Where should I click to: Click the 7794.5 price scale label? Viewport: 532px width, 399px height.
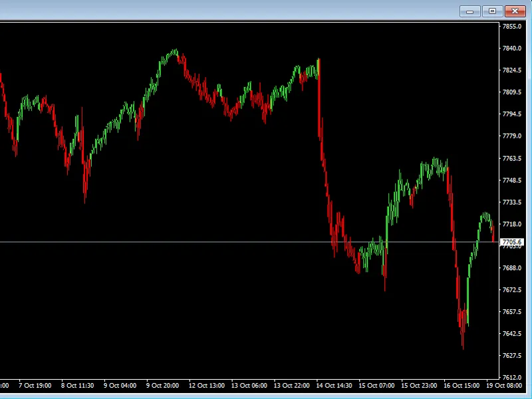[x=511, y=114]
